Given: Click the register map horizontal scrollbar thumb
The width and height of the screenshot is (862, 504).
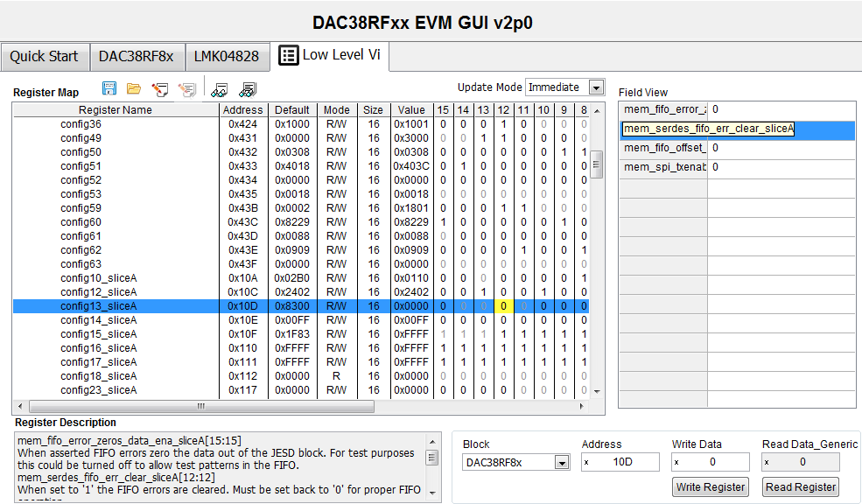Looking at the screenshot, I should (x=201, y=407).
